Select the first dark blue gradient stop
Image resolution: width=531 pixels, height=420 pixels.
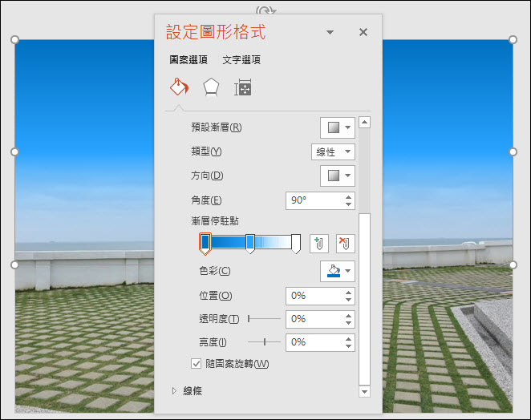[x=205, y=244]
